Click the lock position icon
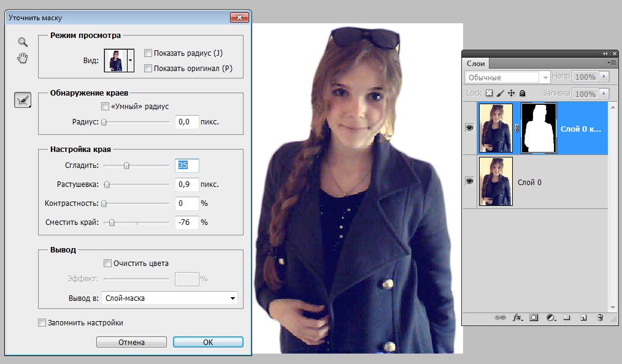 click(x=512, y=93)
